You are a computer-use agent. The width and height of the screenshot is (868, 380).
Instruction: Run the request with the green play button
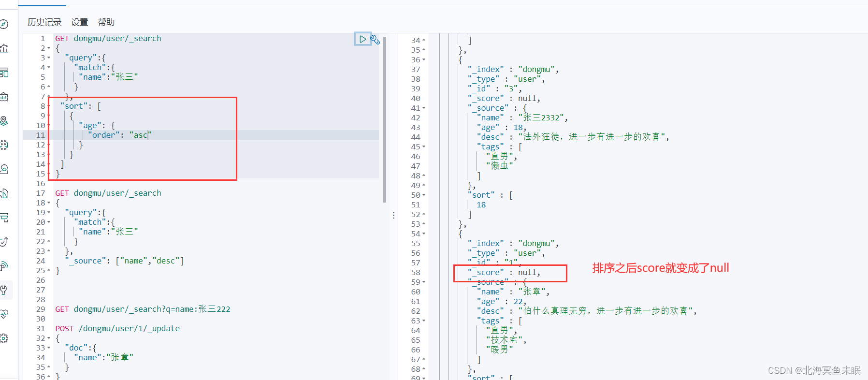pos(362,39)
